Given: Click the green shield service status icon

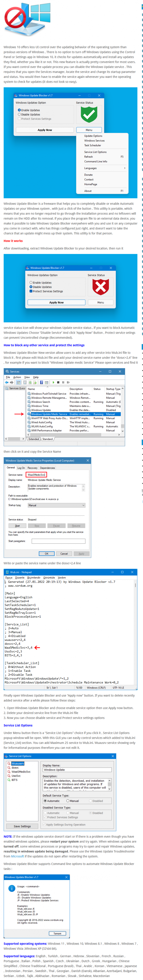Looking at the screenshot, I should pyautogui.click(x=89, y=114).
